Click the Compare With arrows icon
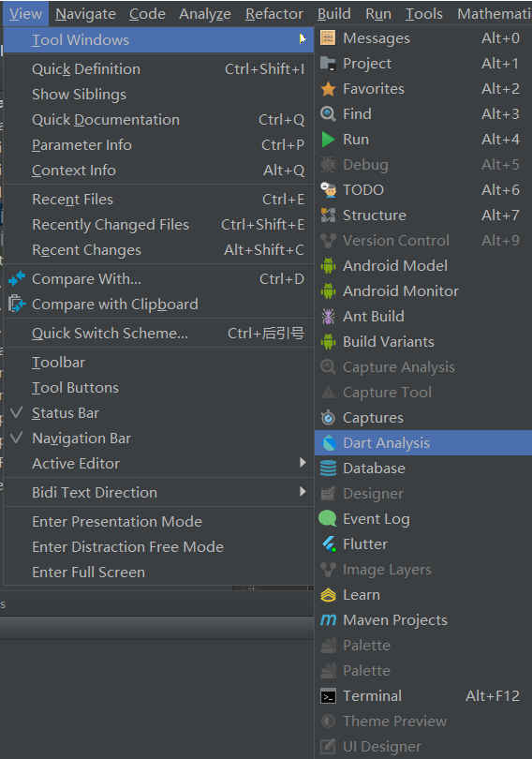The image size is (532, 759). (17, 279)
